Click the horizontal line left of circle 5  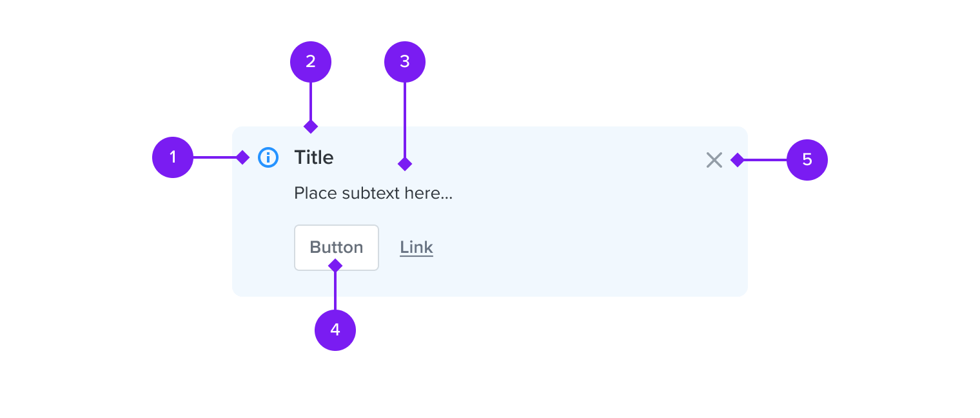click(765, 160)
